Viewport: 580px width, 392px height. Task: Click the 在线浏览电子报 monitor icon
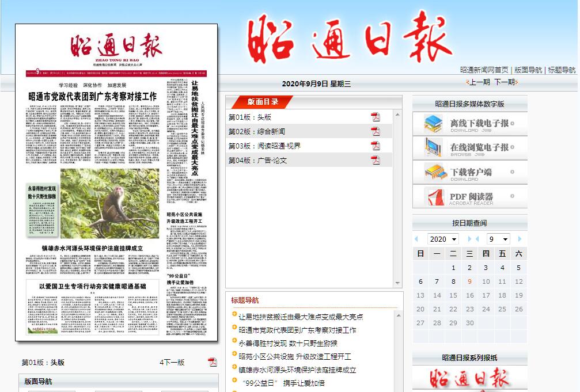(x=433, y=147)
